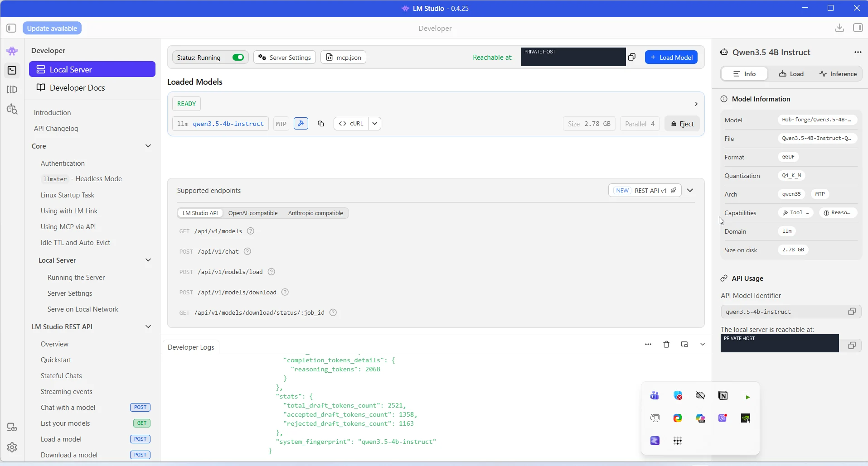Collapse the LM Studio REST API section
This screenshot has height=466, width=868.
(148, 327)
